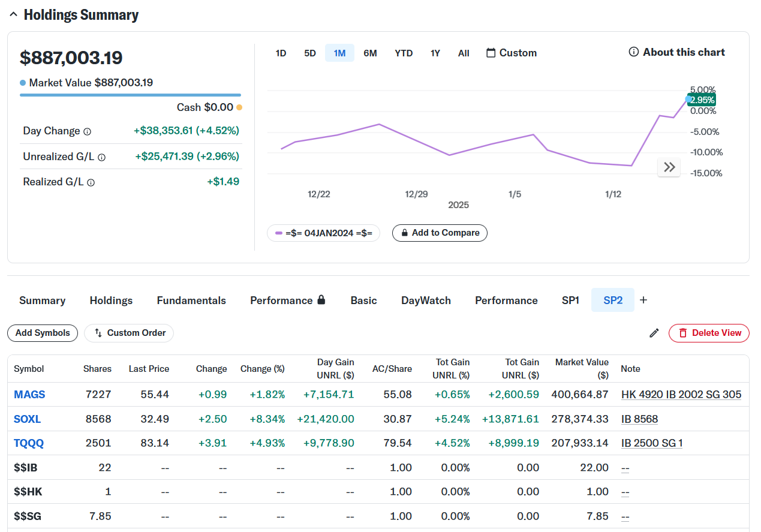This screenshot has width=761, height=532.
Task: Open the SOXL symbol link
Action: tap(28, 419)
